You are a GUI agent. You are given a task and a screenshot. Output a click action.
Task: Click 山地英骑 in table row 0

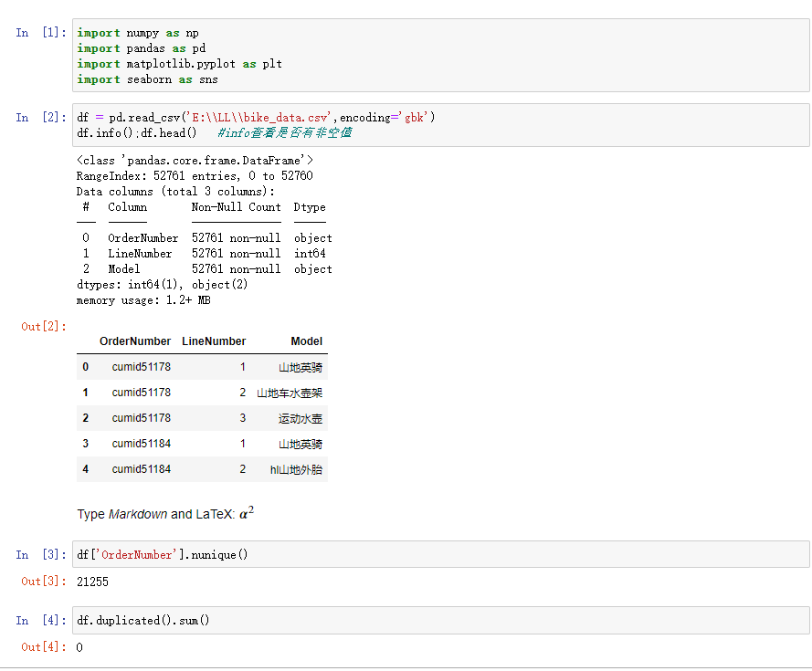click(x=301, y=368)
